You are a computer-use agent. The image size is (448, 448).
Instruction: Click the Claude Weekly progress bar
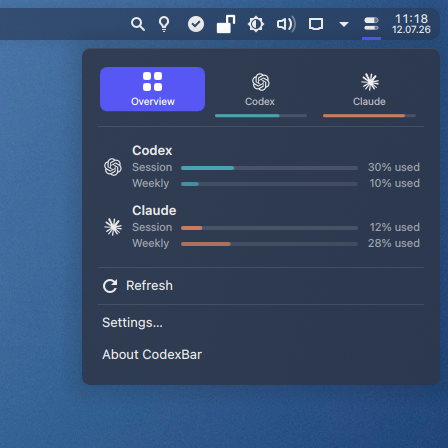pos(269,244)
